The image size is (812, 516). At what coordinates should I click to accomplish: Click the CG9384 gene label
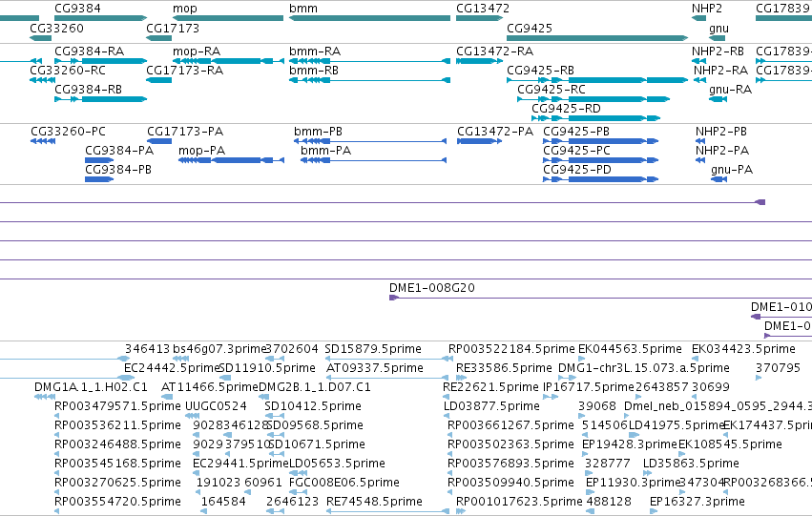77,9
